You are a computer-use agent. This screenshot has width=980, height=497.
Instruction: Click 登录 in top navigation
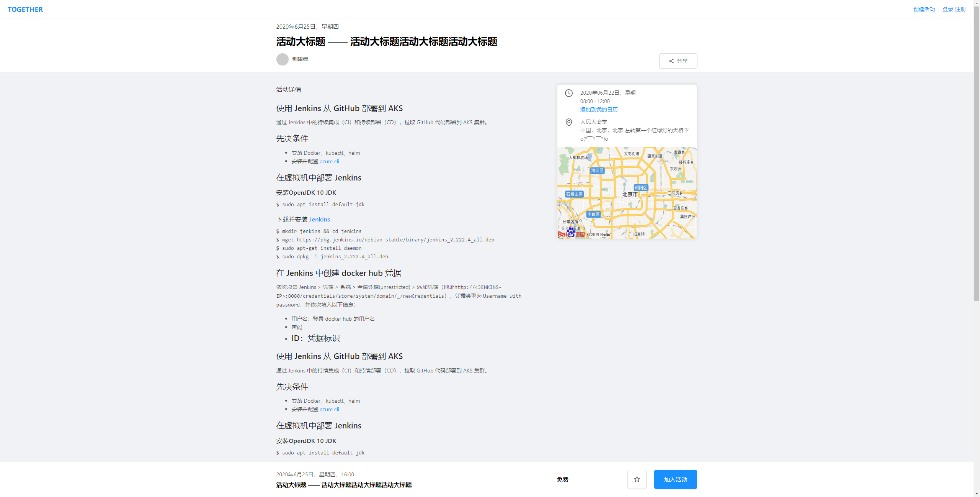[x=947, y=9]
